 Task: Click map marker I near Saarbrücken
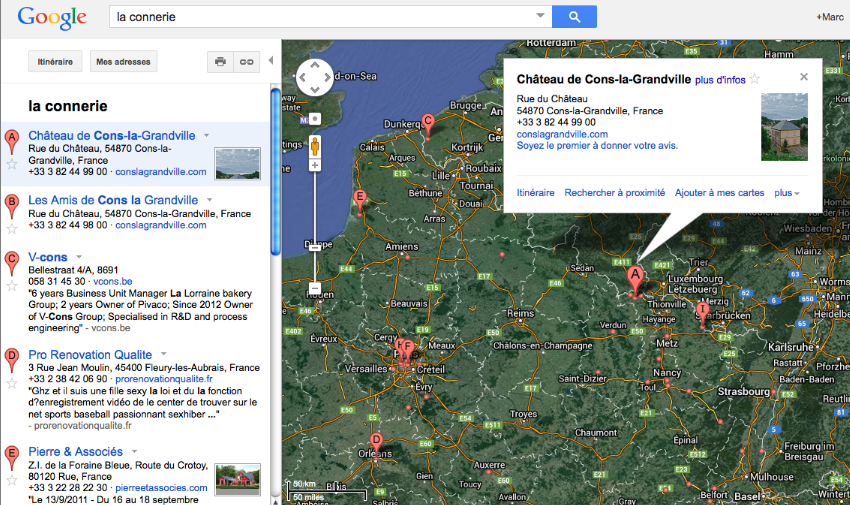[703, 313]
